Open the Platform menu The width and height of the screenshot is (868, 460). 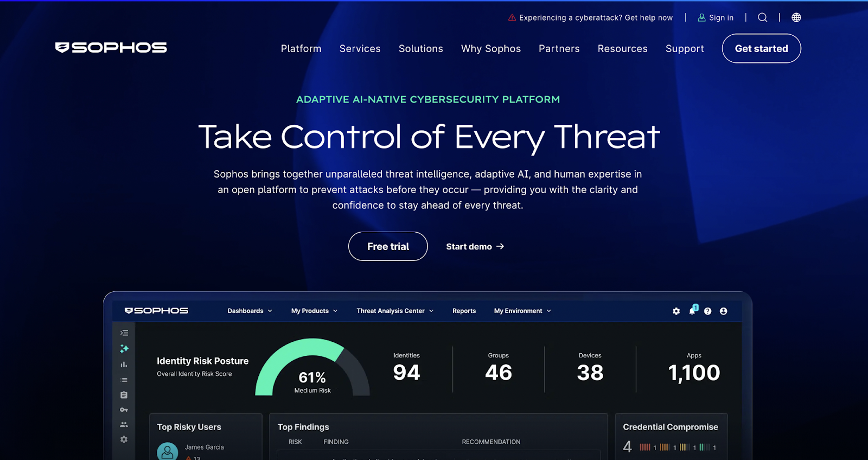(301, 49)
